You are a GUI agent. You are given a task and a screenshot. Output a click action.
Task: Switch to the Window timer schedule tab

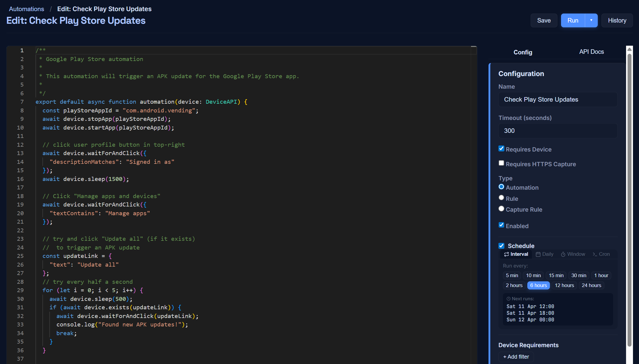(x=573, y=254)
